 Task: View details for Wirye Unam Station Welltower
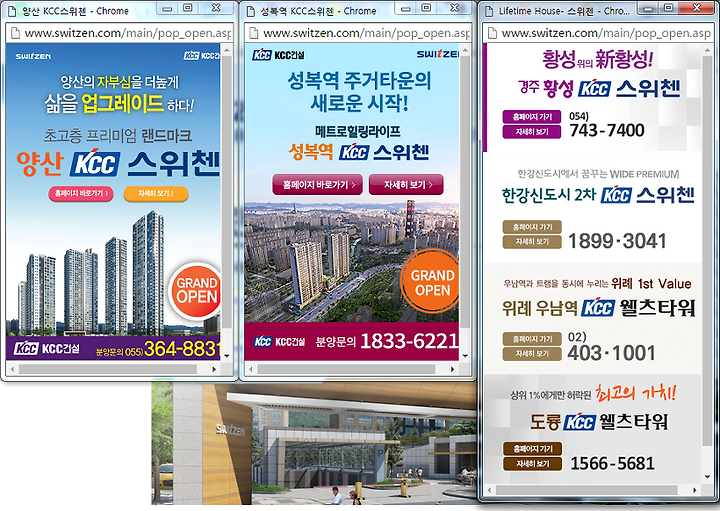(532, 354)
